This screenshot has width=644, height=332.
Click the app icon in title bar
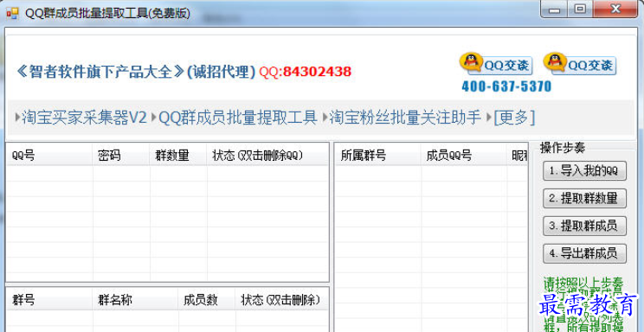tap(12, 14)
